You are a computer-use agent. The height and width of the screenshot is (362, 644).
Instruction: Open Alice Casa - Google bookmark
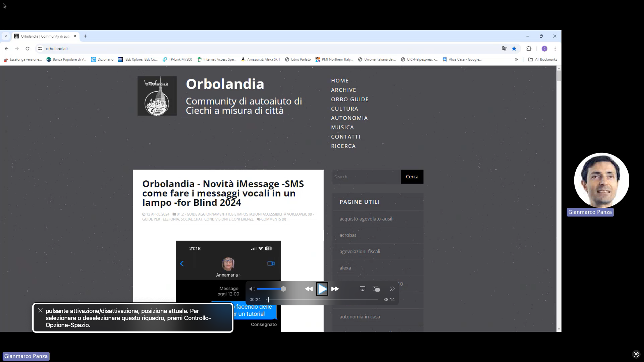(462, 59)
